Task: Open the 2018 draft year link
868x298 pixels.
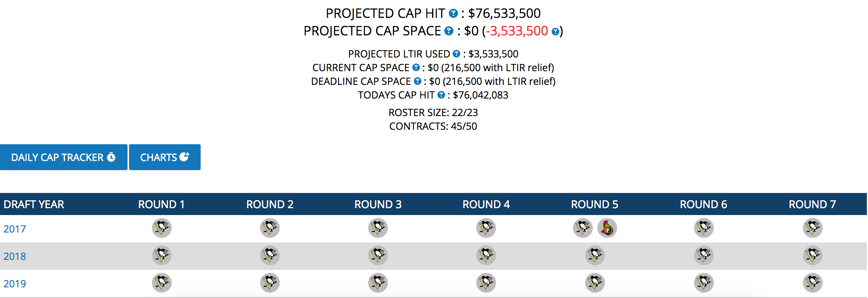Action: point(15,257)
